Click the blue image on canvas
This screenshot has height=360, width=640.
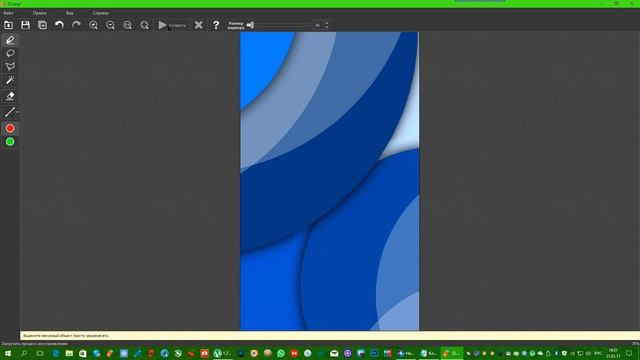pyautogui.click(x=329, y=181)
